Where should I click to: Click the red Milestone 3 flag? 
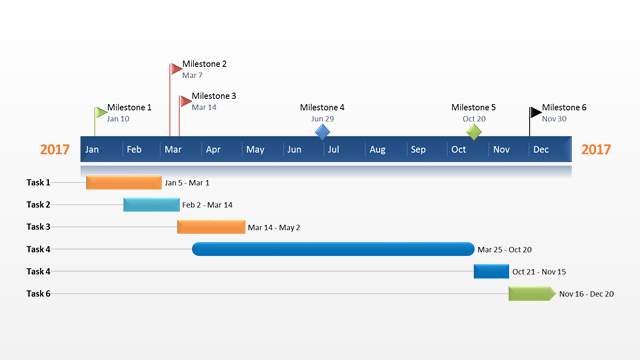pyautogui.click(x=185, y=101)
